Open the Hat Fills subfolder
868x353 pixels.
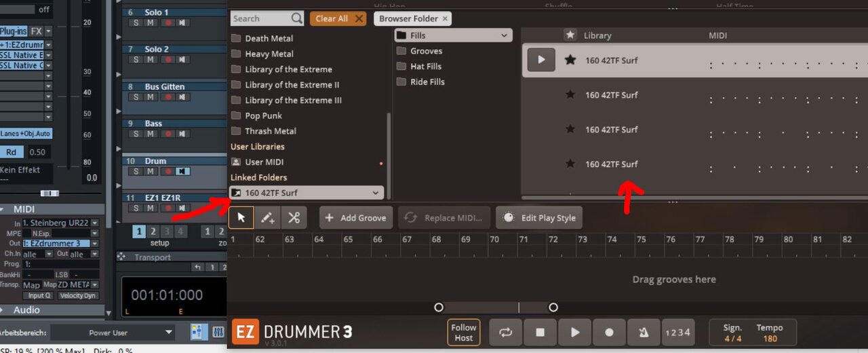pyautogui.click(x=425, y=67)
